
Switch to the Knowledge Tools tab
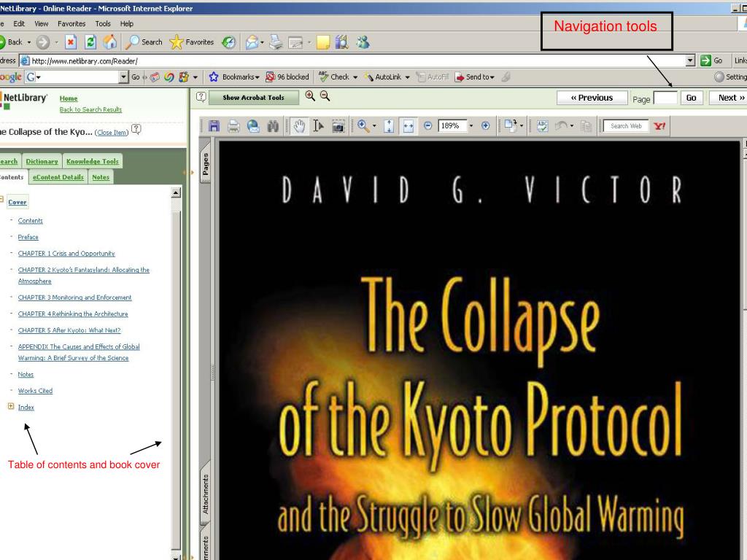[x=93, y=161]
